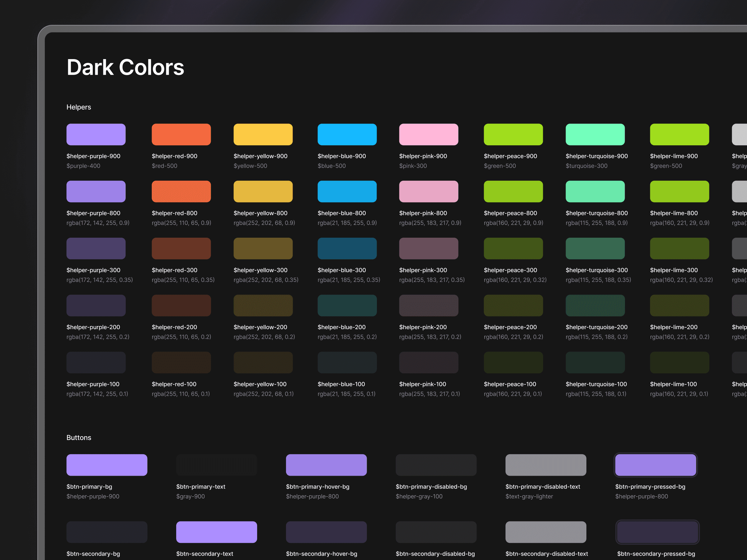Click the Helpers section heading
This screenshot has height=560, width=747.
pos(79,107)
